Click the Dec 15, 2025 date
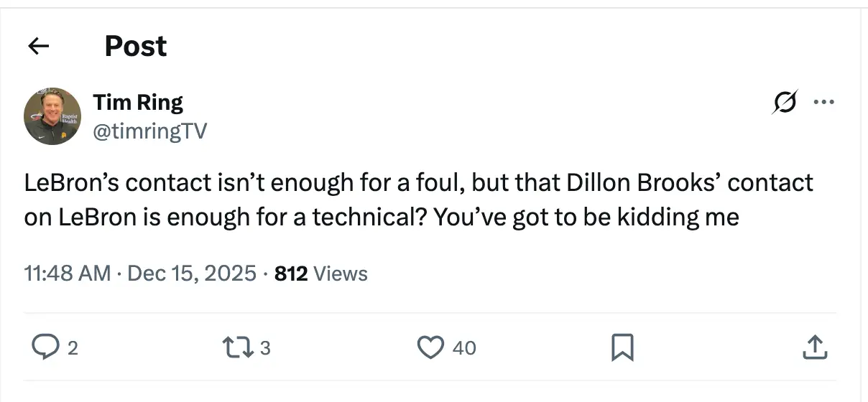The width and height of the screenshot is (868, 402). pyautogui.click(x=191, y=274)
